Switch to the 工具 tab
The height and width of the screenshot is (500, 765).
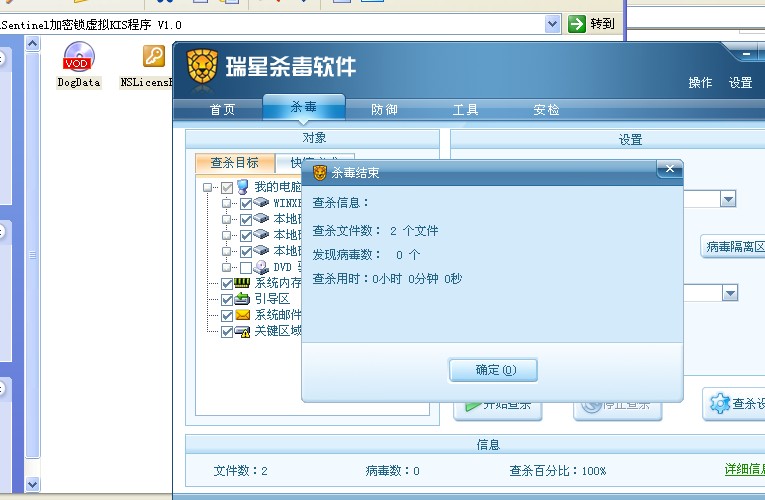(465, 110)
